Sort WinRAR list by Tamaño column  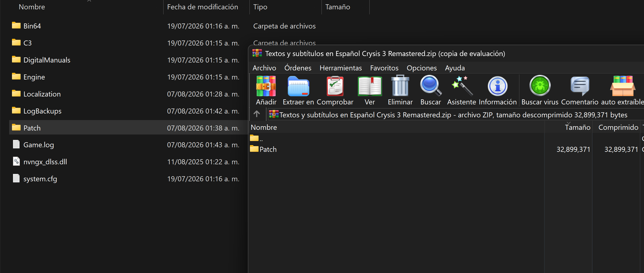pyautogui.click(x=577, y=127)
